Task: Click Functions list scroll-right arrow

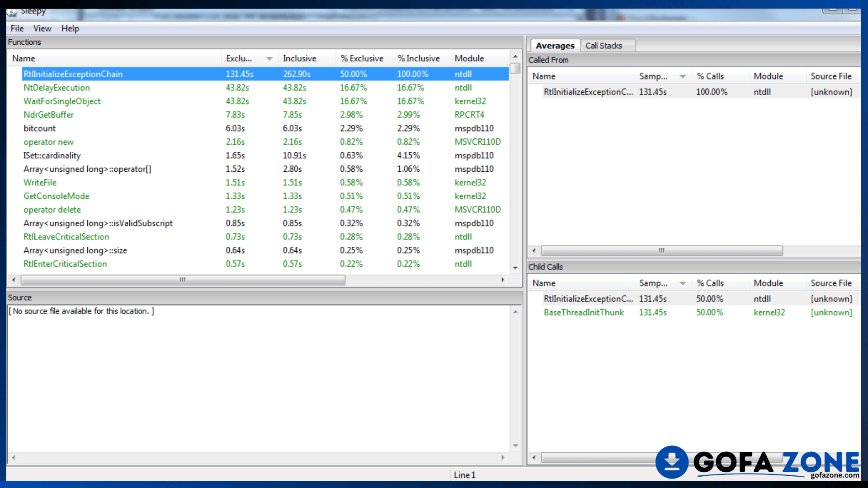Action: pos(503,280)
